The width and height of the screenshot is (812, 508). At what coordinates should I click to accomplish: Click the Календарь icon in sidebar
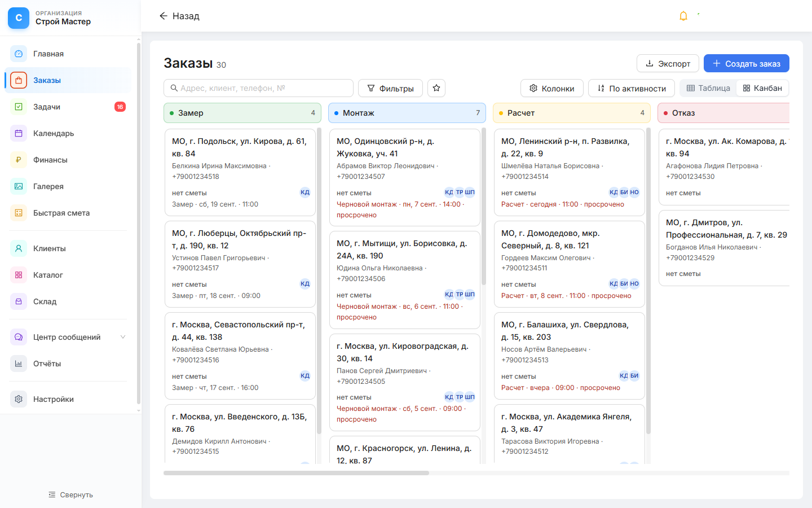[x=19, y=133]
